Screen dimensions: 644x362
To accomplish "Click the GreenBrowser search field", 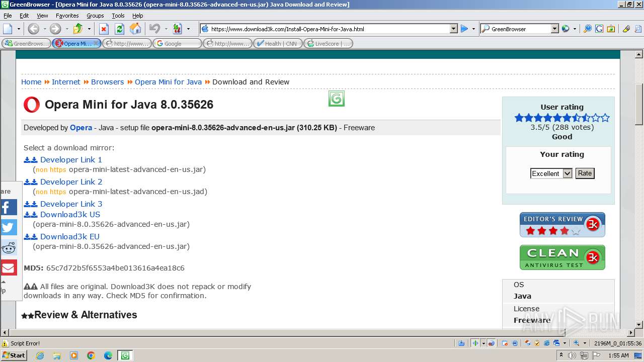I will click(x=520, y=29).
